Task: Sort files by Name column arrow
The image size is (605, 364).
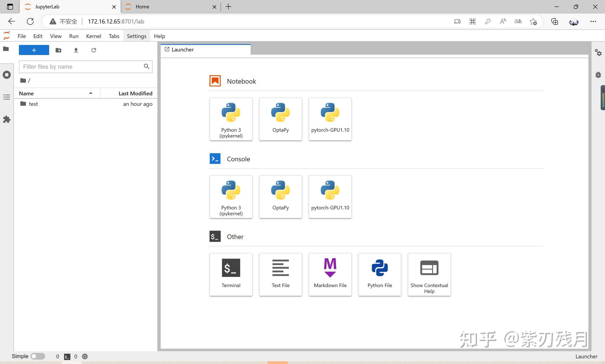Action: pos(91,93)
